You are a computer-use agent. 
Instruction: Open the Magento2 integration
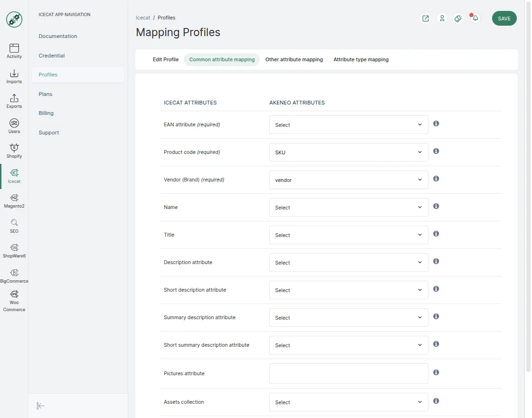(14, 200)
